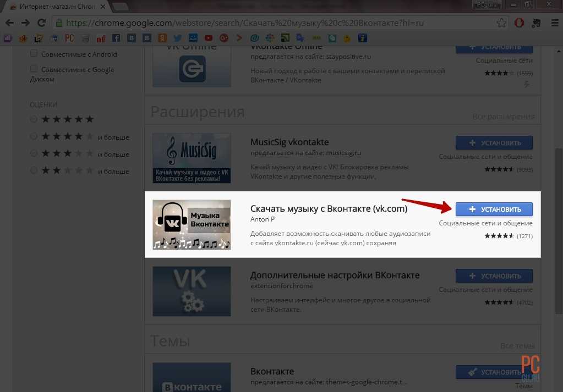Install the MusicSig vkontakte extension
The height and width of the screenshot is (392, 563).
click(x=494, y=143)
